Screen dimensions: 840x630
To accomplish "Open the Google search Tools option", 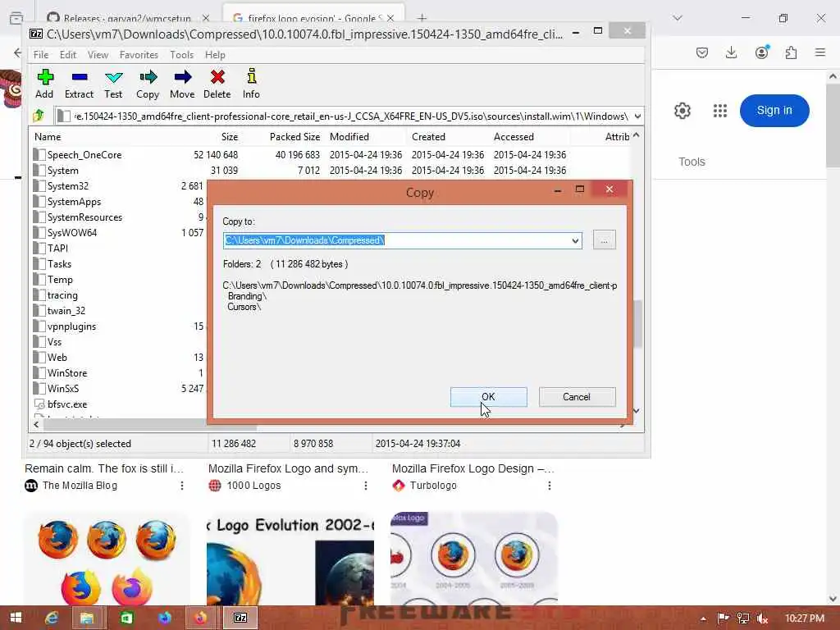I will pos(692,162).
